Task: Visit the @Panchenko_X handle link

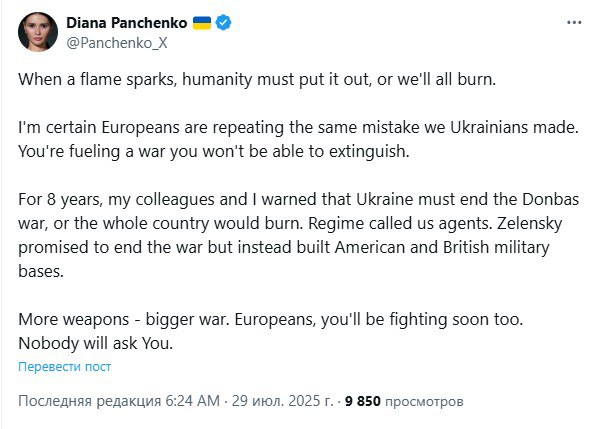Action: click(x=117, y=43)
